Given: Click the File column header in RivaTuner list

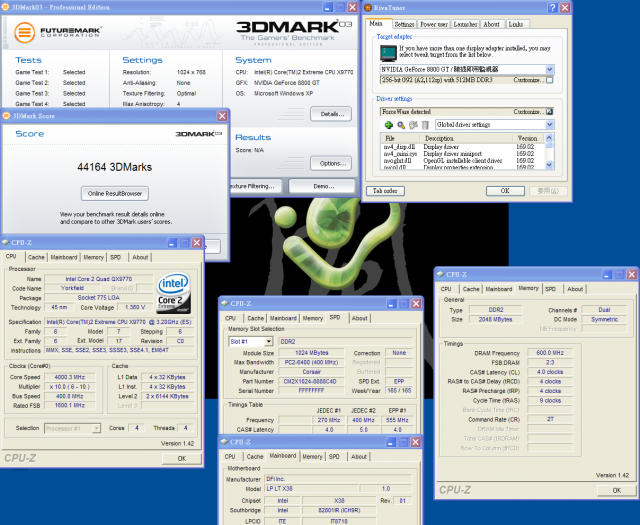Looking at the screenshot, I should click(402, 138).
